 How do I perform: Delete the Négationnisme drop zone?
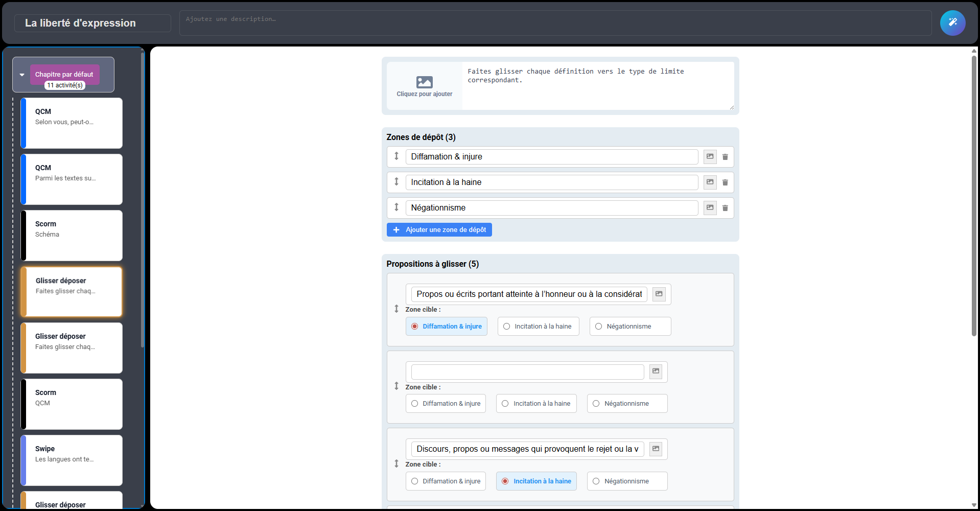(x=725, y=208)
